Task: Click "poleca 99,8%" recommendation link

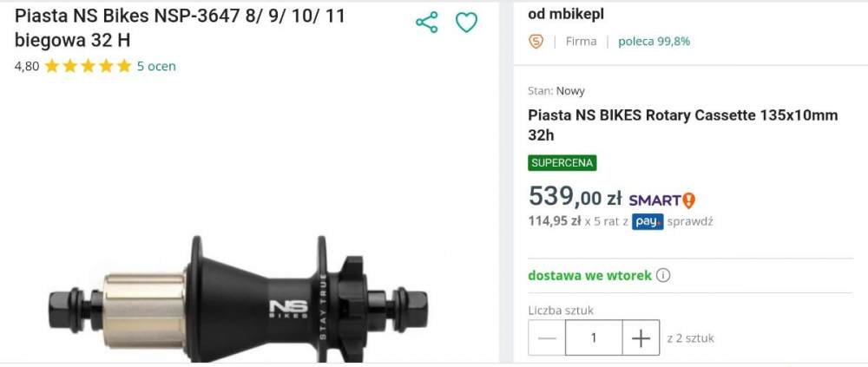Action: (654, 41)
